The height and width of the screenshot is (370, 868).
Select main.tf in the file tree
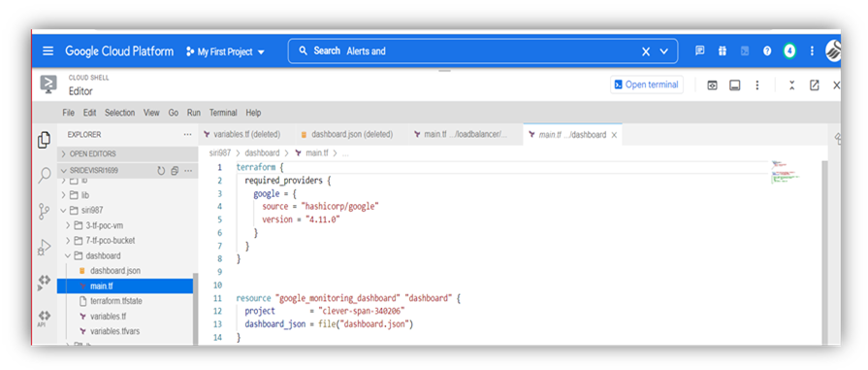[125, 286]
